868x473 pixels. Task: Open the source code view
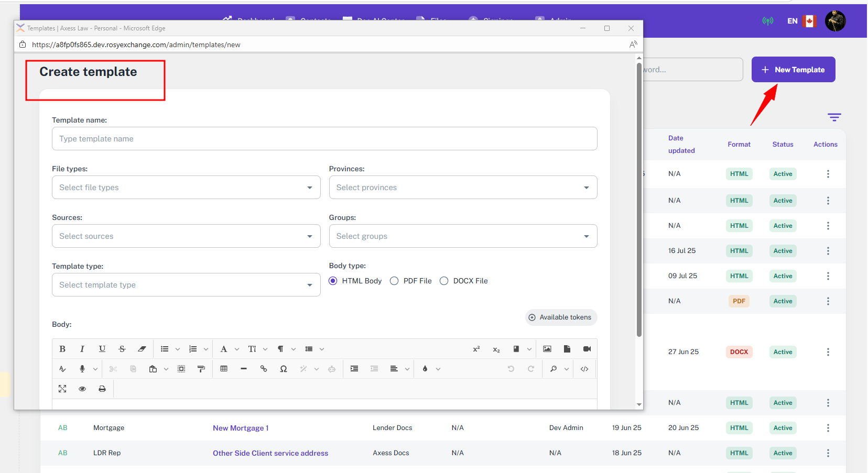point(584,369)
